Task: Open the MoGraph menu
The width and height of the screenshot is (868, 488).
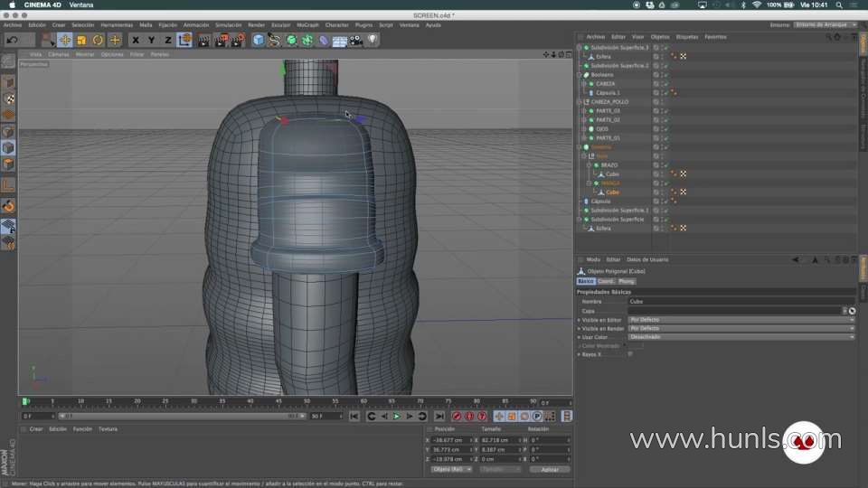Action: [x=307, y=25]
